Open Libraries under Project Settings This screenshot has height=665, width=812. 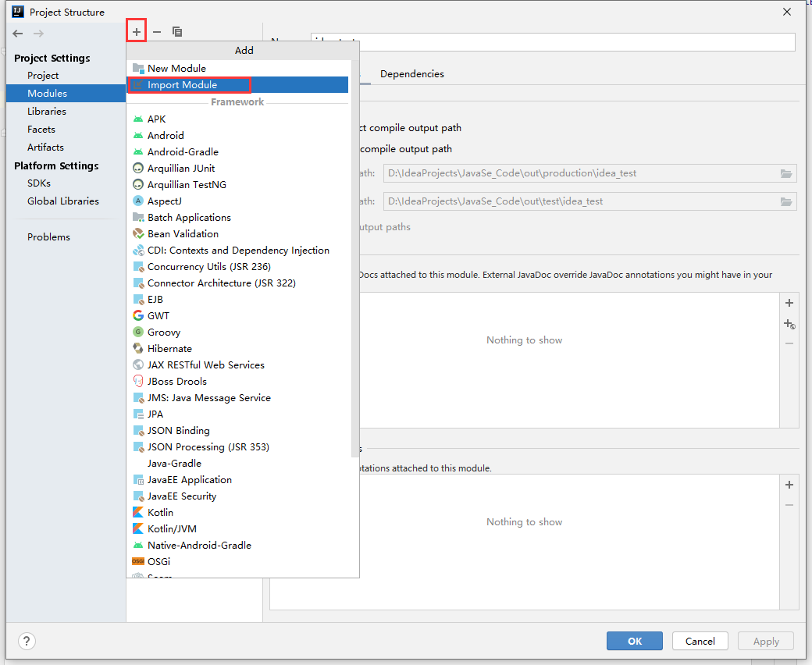pos(47,112)
